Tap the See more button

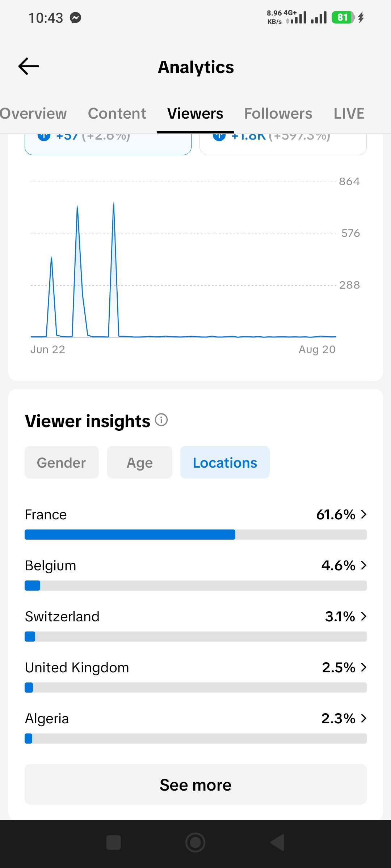(x=195, y=784)
